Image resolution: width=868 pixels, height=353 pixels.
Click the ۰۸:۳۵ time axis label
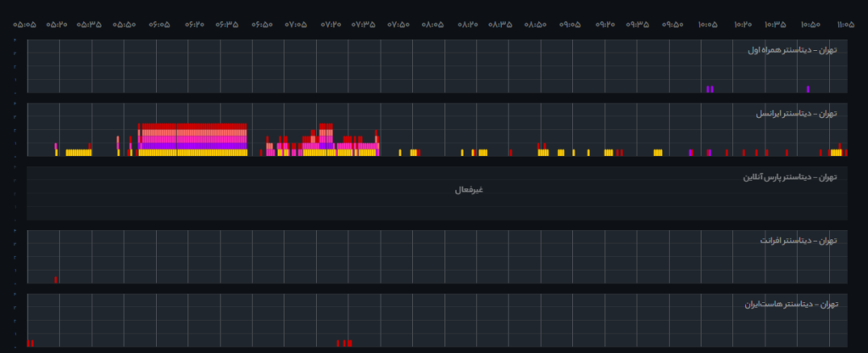(500, 25)
